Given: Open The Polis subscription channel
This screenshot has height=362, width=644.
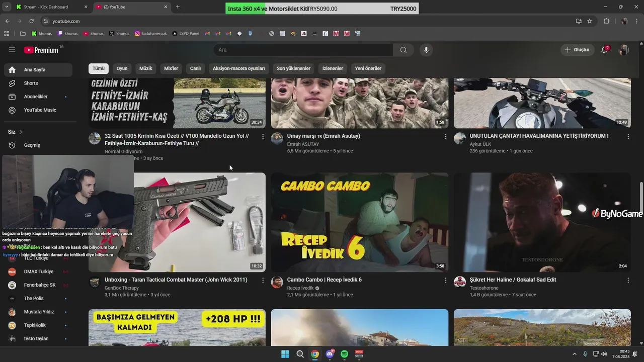Looking at the screenshot, I should [38, 299].
